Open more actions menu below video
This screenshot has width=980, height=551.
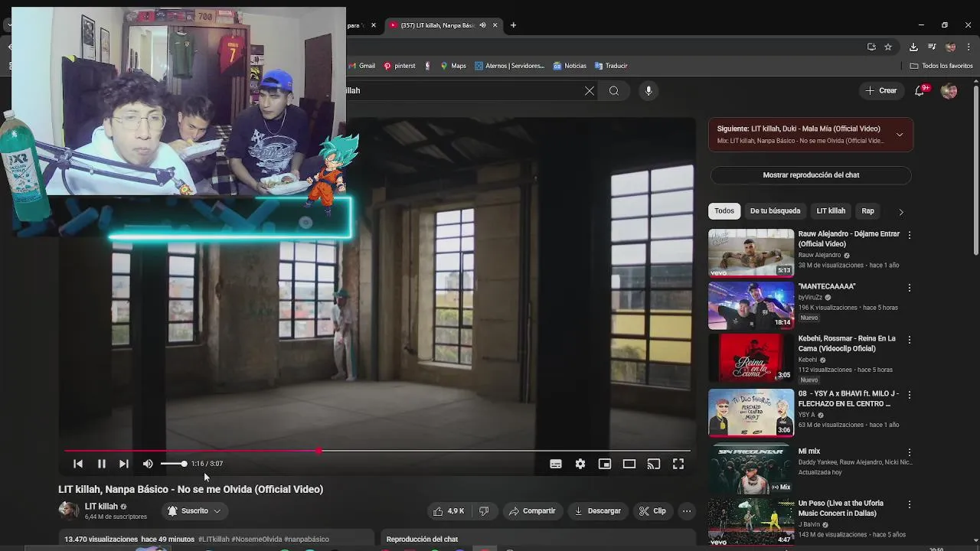click(687, 511)
